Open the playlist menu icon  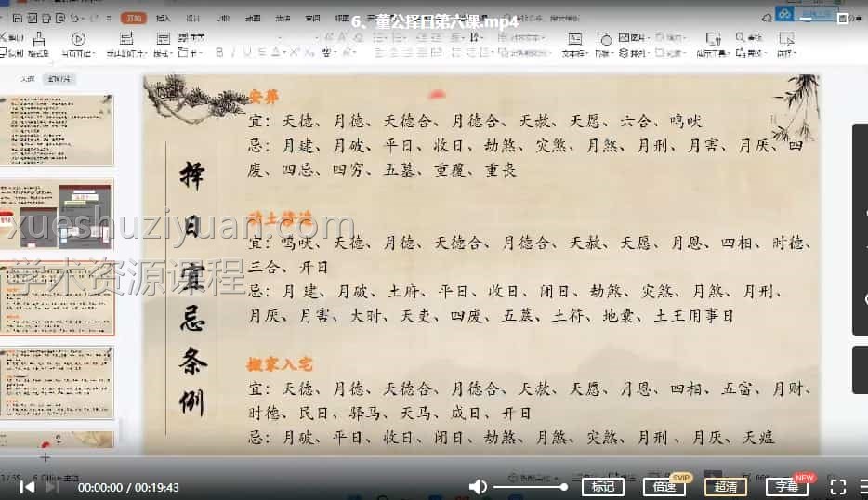861,486
